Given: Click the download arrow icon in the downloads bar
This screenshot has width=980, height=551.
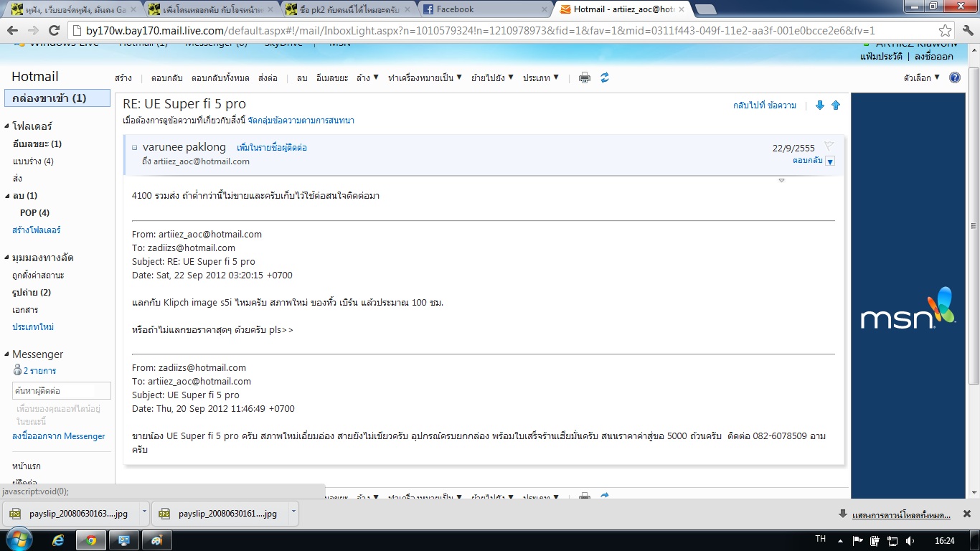Looking at the screenshot, I should click(843, 514).
